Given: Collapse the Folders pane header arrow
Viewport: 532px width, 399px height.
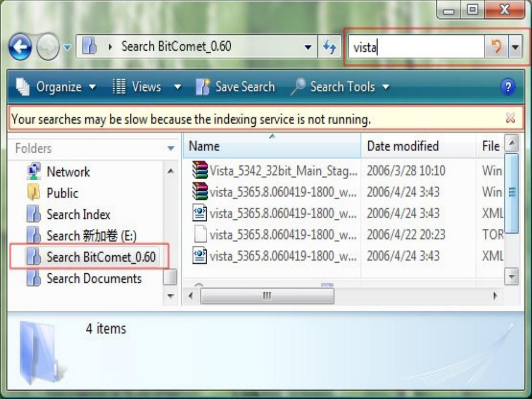Looking at the screenshot, I should (171, 149).
